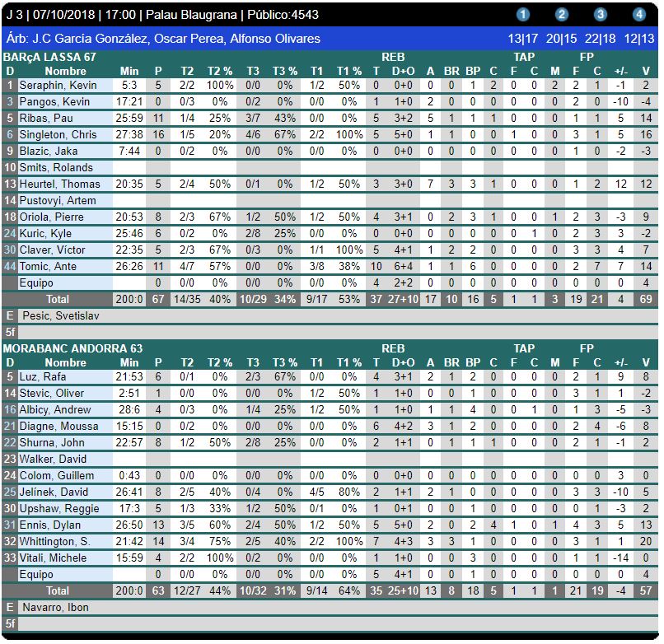The height and width of the screenshot is (644, 664).
Task: Click Barça total points cell 67
Action: [x=158, y=299]
